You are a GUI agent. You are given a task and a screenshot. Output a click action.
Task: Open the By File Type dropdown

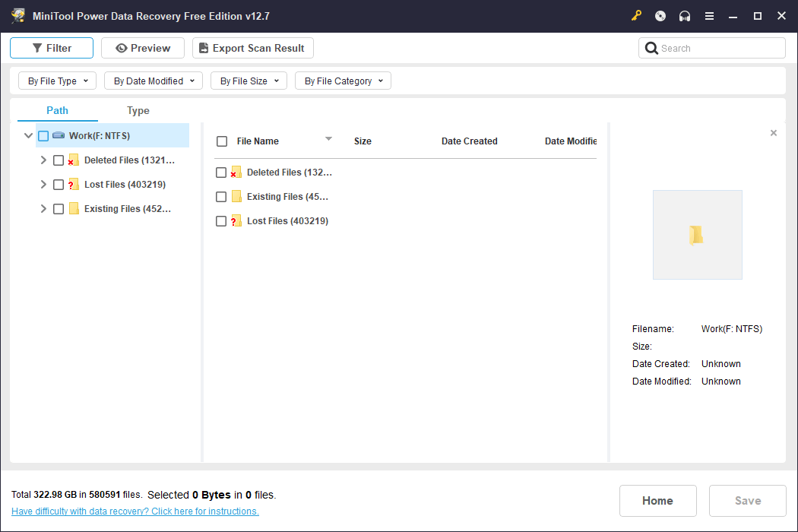tap(58, 81)
